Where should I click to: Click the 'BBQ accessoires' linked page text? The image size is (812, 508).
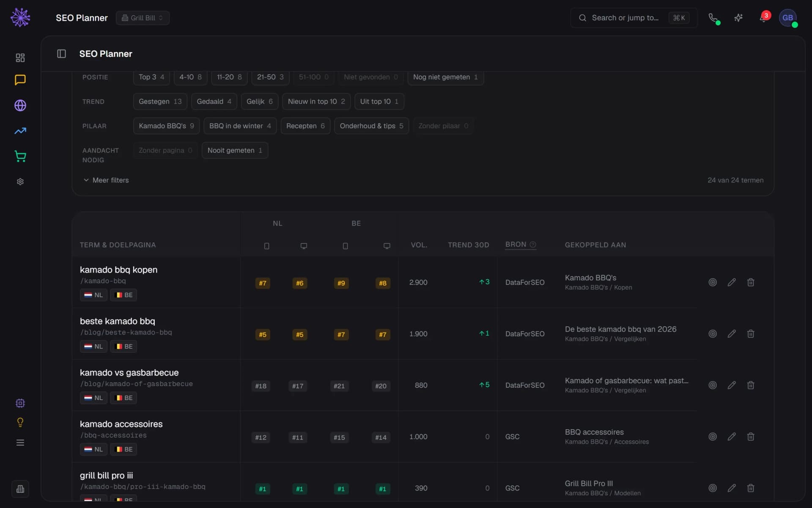coord(594,432)
